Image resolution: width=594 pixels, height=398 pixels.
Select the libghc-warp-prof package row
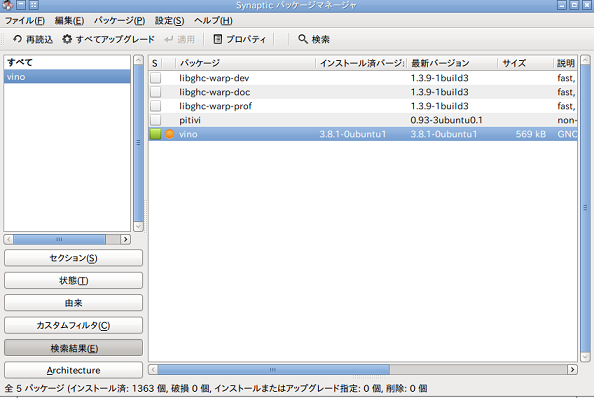tap(363, 106)
